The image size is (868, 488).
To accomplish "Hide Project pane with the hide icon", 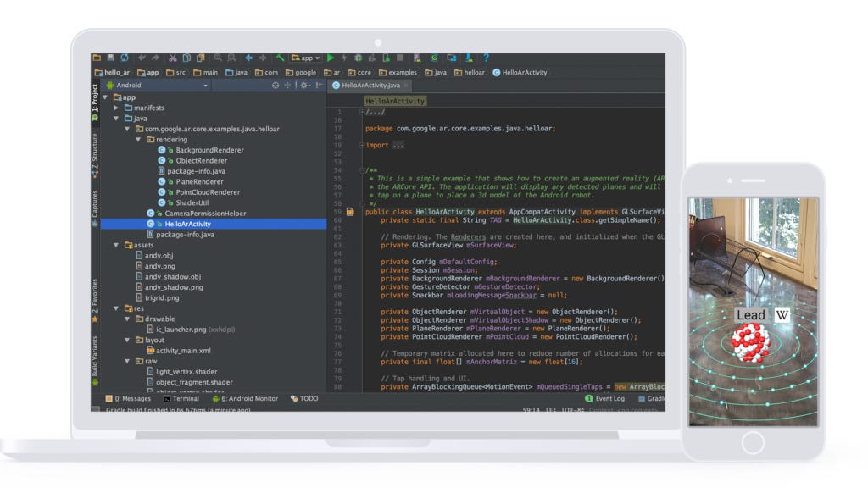I will tap(319, 86).
